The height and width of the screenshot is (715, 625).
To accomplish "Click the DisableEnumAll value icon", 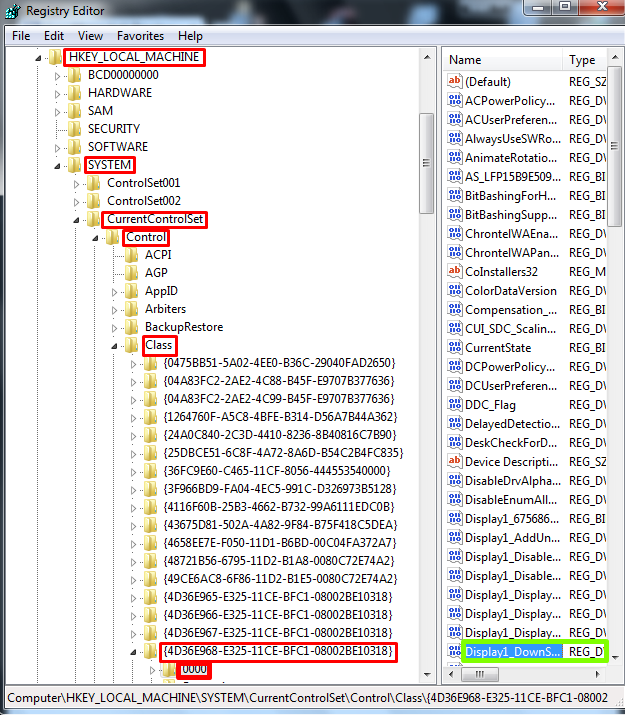I will pyautogui.click(x=455, y=499).
